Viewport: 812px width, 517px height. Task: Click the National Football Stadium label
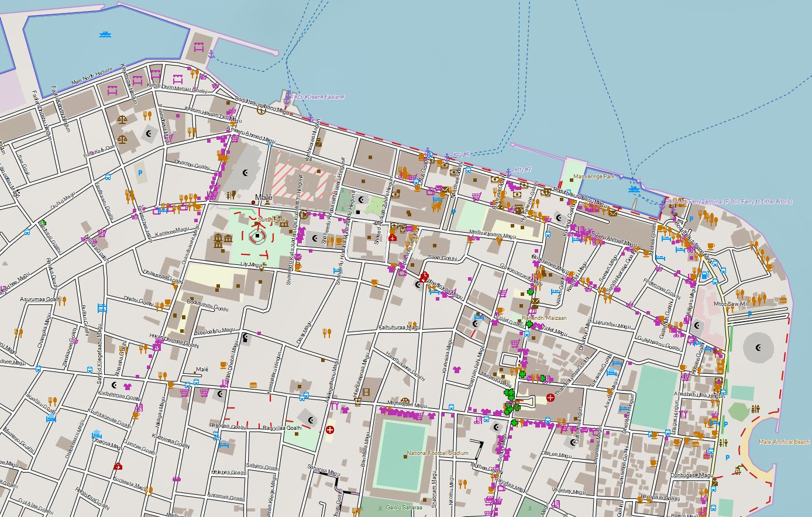click(x=438, y=453)
